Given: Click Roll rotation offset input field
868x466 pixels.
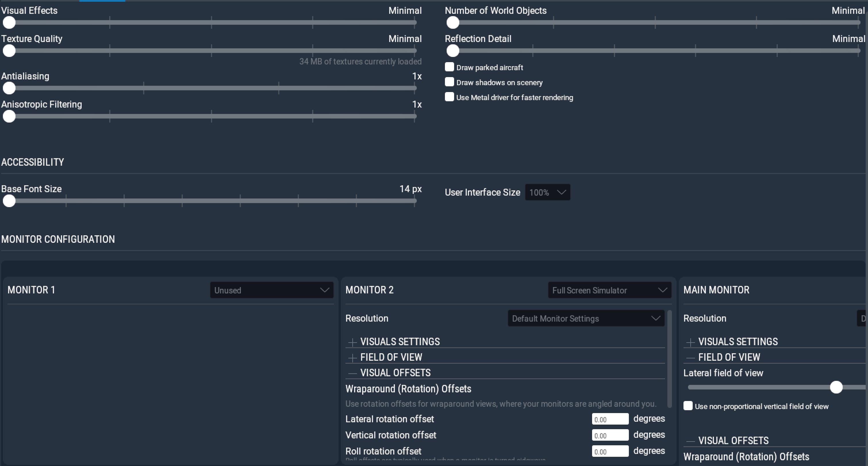Looking at the screenshot, I should click(610, 451).
